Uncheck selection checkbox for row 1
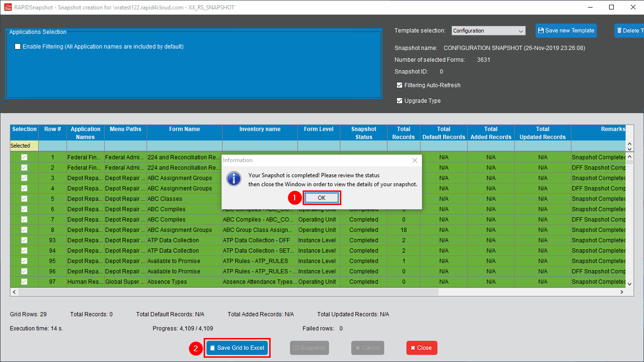The width and height of the screenshot is (644, 362). pyautogui.click(x=24, y=157)
